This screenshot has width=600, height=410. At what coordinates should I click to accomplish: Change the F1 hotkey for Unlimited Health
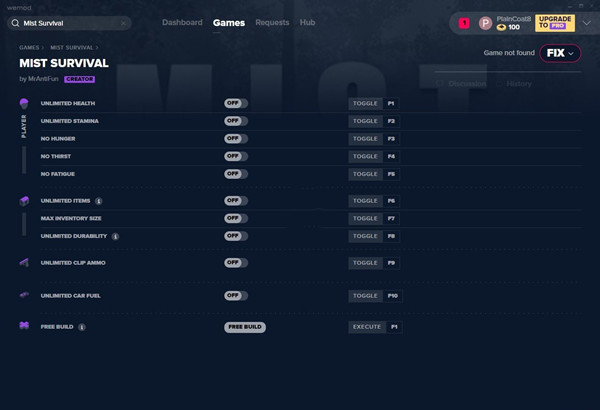[x=391, y=104]
